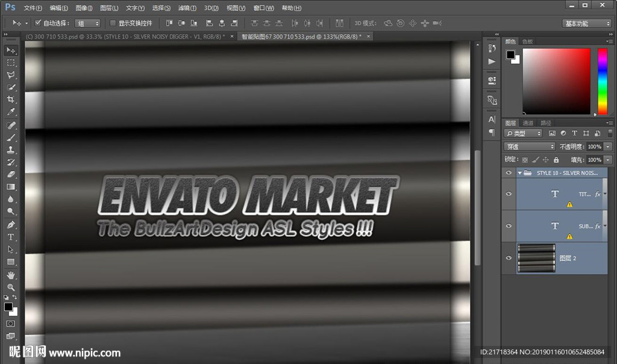The height and width of the screenshot is (364, 617).
Task: Expand effects arrow on TIT... layer
Action: click(x=605, y=193)
